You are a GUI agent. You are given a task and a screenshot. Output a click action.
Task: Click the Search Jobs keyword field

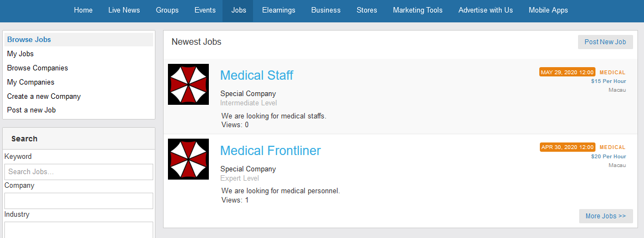tap(79, 172)
